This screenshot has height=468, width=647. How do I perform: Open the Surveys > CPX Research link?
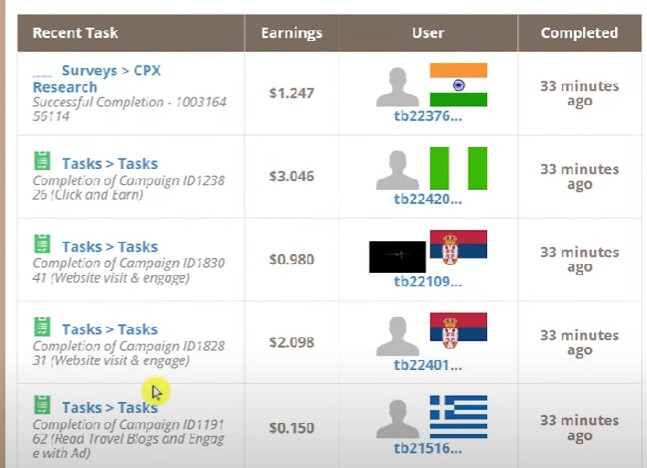pos(97,79)
